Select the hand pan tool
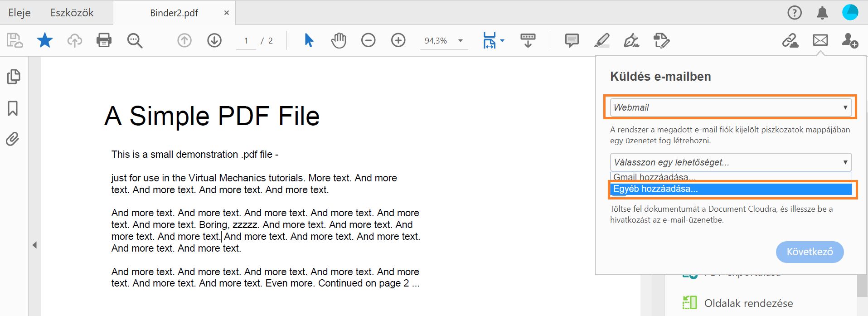This screenshot has width=868, height=316. pos(338,40)
